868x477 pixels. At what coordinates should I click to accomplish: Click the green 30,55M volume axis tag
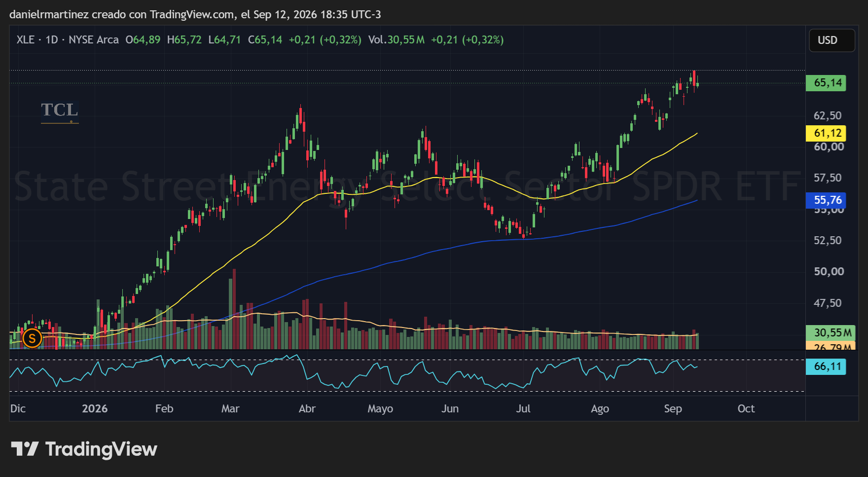point(831,333)
